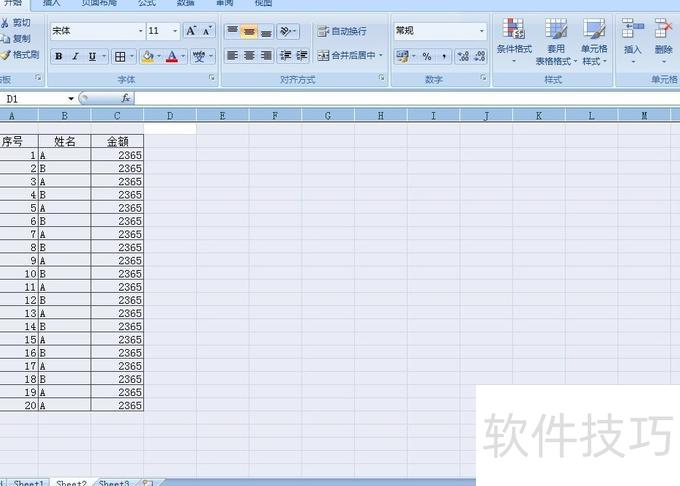
Task: Select header cell 姓名
Action: [65, 141]
